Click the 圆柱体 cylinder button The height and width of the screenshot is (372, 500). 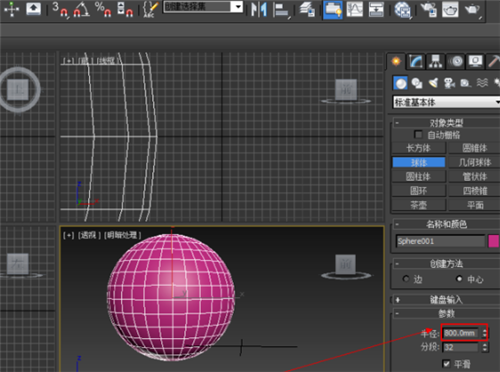click(419, 176)
